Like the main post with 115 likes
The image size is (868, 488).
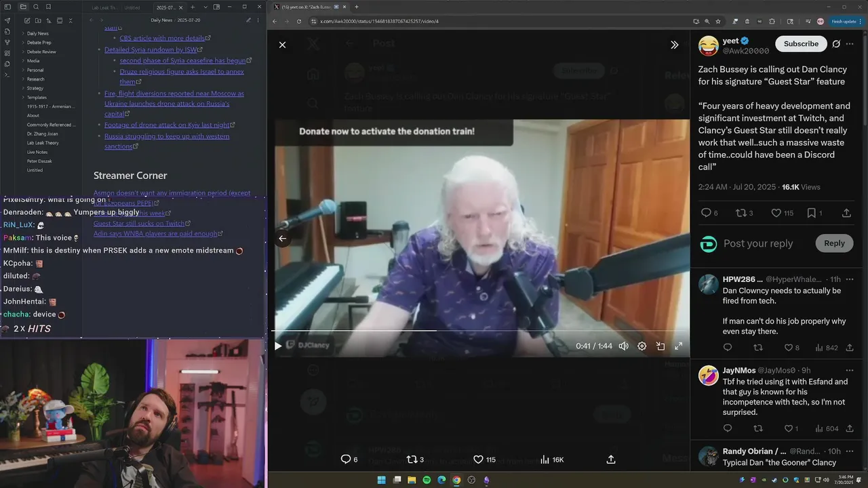pyautogui.click(x=782, y=213)
